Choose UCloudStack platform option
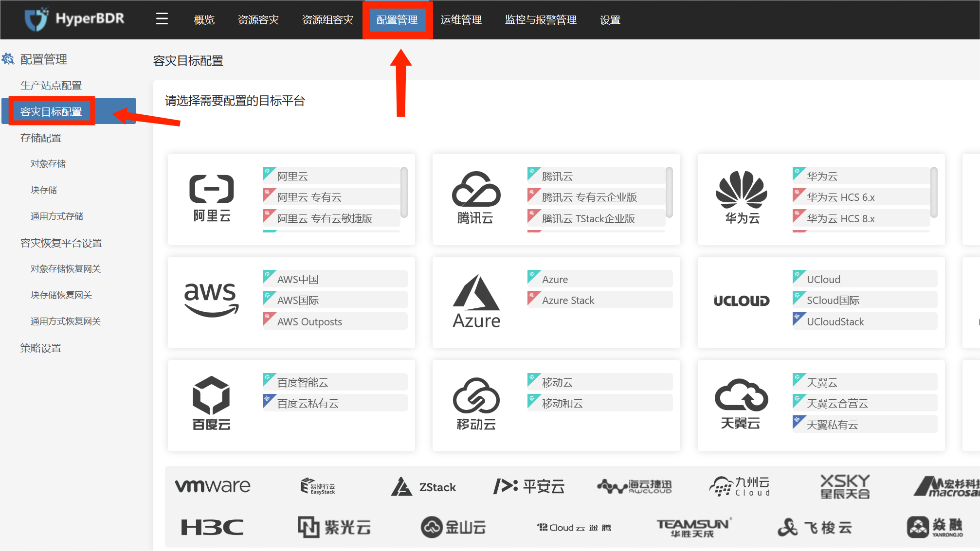 (x=865, y=321)
